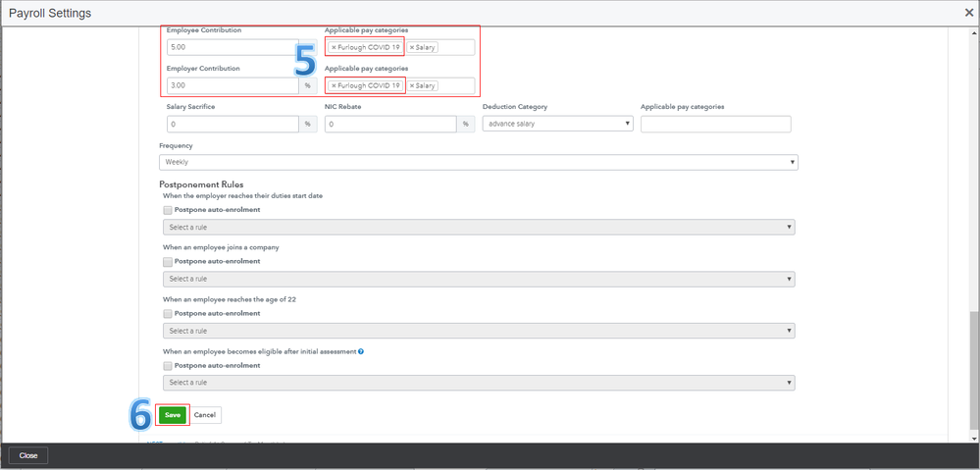Viewport: 980px width, 470px height.
Task: Click the empty Applicable pay categories field beside Deduction Category
Action: pyautogui.click(x=715, y=124)
